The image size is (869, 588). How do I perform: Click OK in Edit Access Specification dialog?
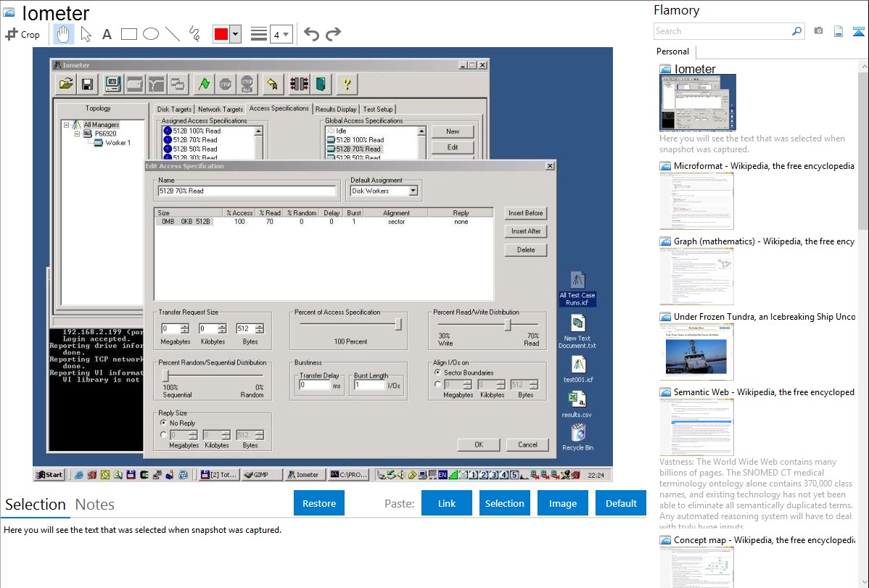tap(479, 444)
